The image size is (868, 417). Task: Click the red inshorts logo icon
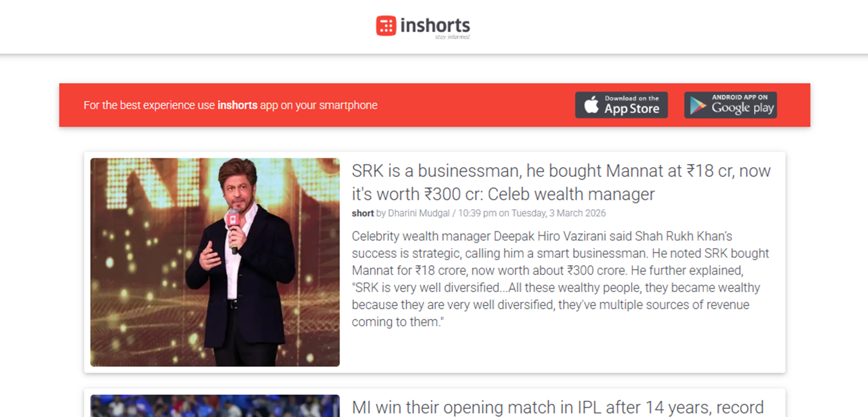386,26
